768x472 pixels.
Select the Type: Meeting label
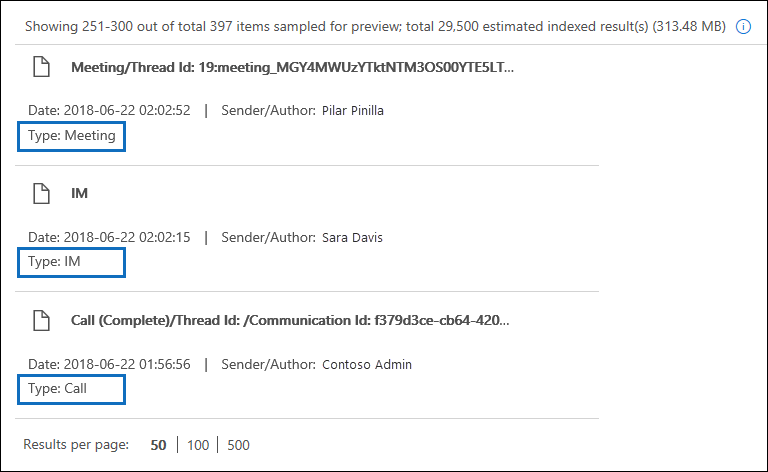[x=72, y=136]
